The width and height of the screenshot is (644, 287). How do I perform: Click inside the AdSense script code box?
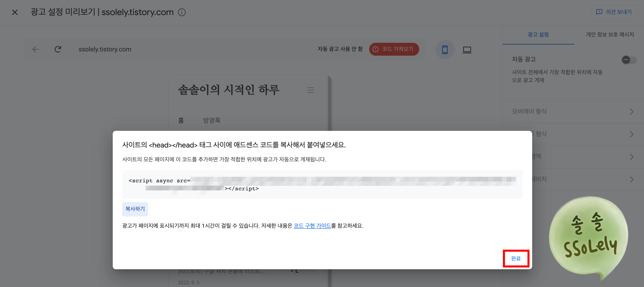pos(322,185)
